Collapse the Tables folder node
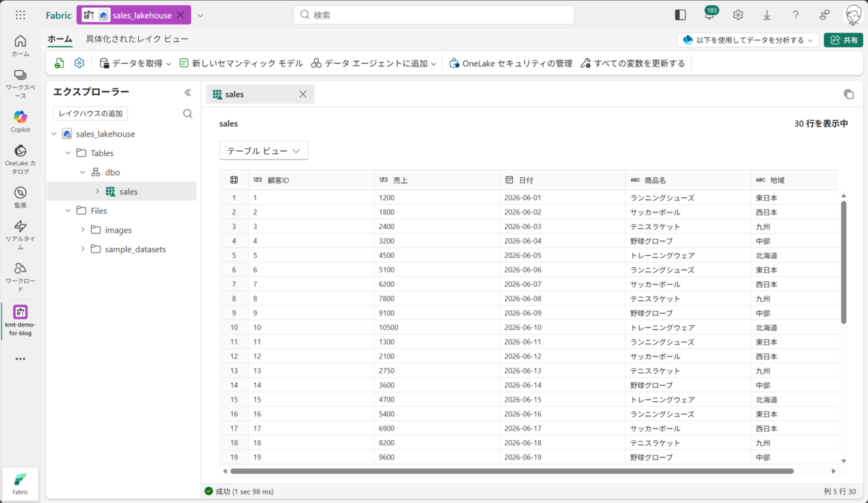The width and height of the screenshot is (868, 503). pyautogui.click(x=69, y=153)
